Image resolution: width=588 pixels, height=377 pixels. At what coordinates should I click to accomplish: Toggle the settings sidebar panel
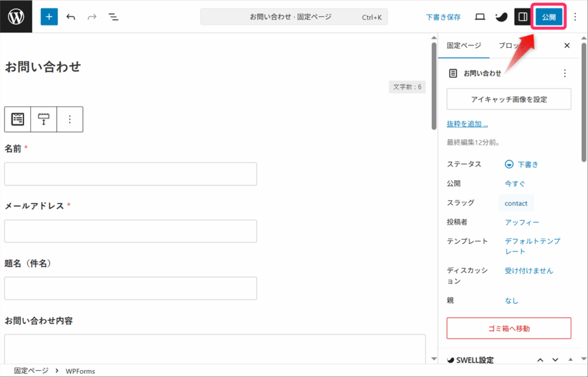(523, 17)
